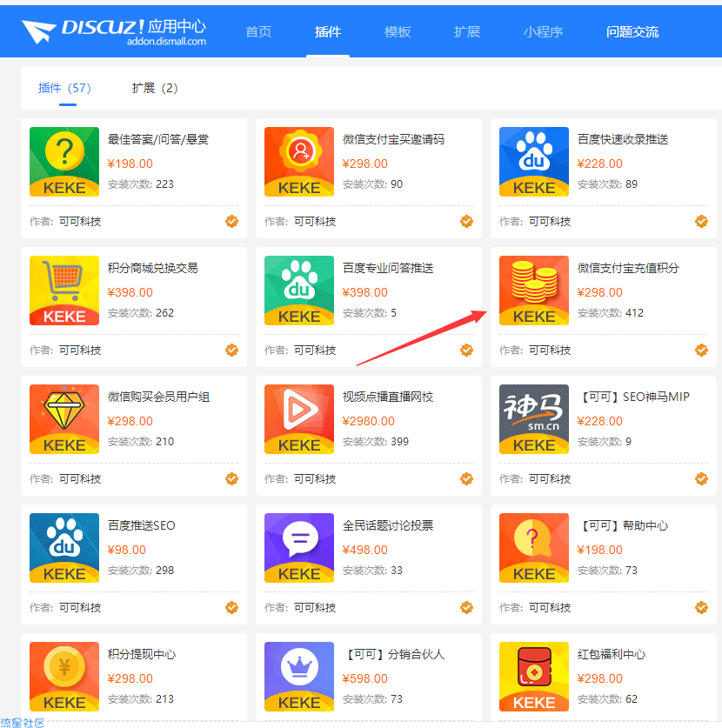This screenshot has height=728, width=722.
Task: Open the 百度专业问答推送 green Baidu icon
Action: [x=299, y=291]
